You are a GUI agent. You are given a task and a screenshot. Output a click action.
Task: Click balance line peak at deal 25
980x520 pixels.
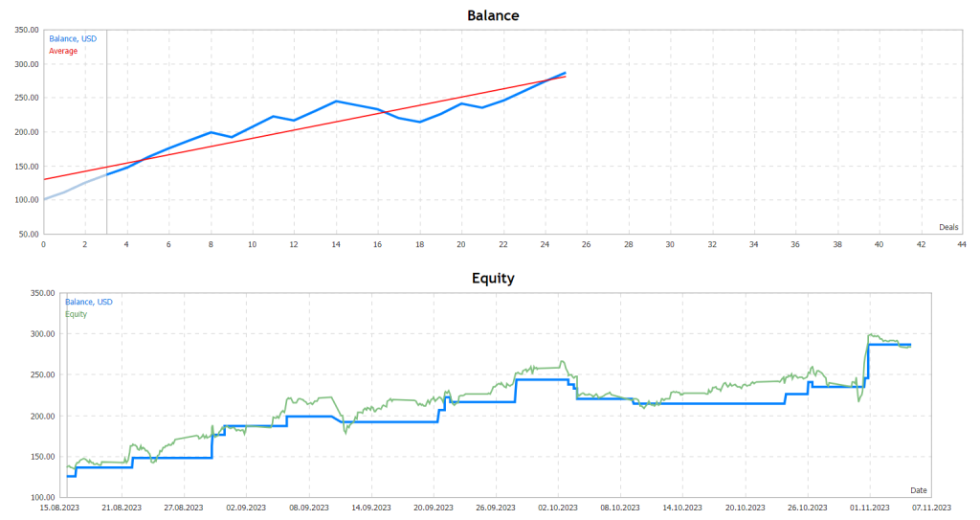(x=565, y=73)
